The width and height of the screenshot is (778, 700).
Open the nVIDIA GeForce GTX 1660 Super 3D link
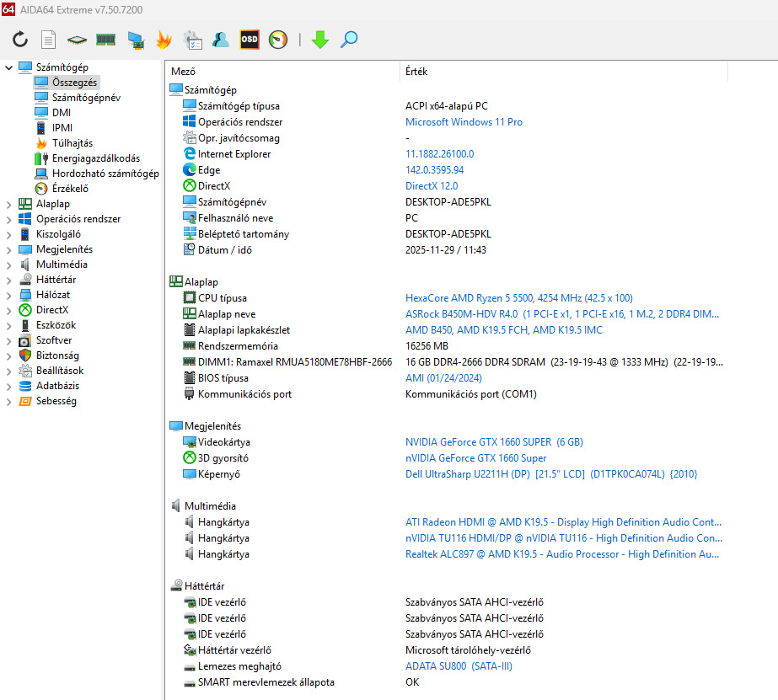coord(476,458)
